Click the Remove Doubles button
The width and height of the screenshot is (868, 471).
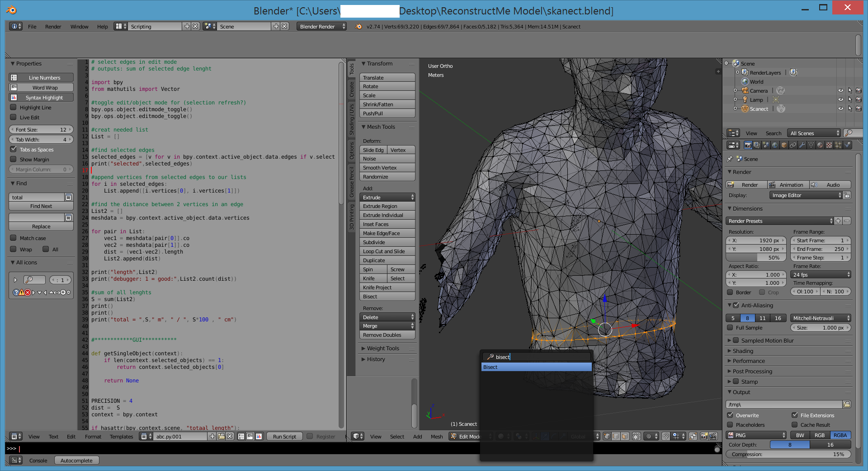[387, 334]
